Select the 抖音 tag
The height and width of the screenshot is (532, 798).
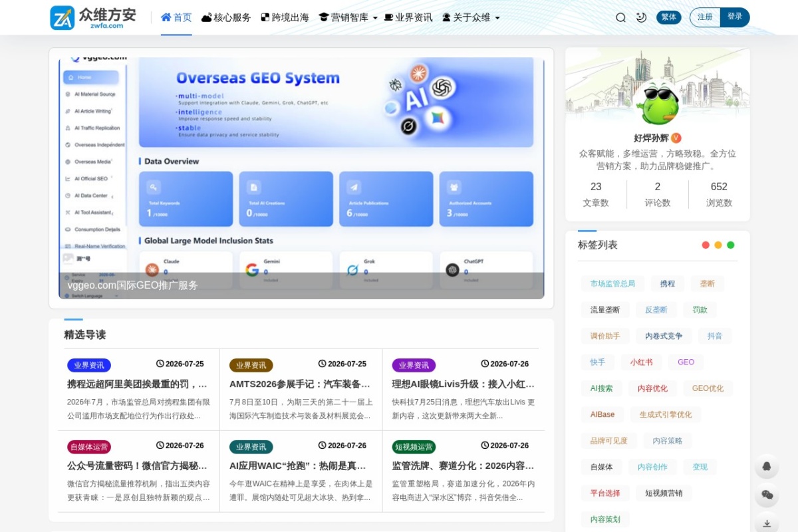pos(715,336)
